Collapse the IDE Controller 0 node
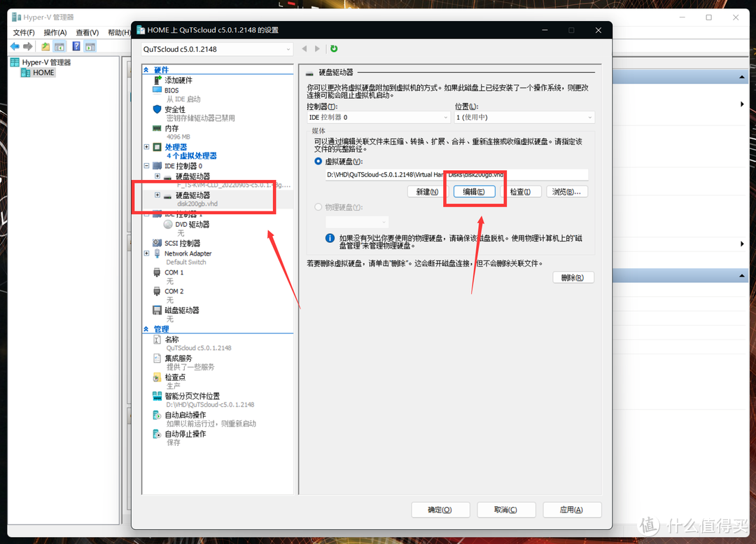Image resolution: width=756 pixels, height=544 pixels. pos(146,165)
